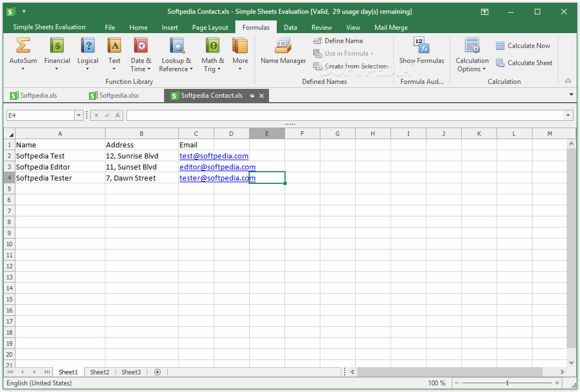Image resolution: width=580 pixels, height=392 pixels.
Task: Open Insert Function fx dialog
Action: [x=118, y=115]
